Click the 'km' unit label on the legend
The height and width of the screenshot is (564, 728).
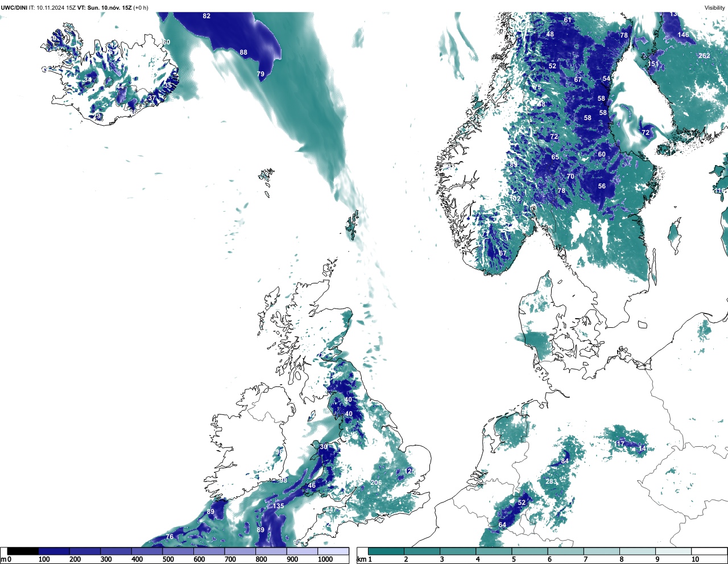(361, 559)
